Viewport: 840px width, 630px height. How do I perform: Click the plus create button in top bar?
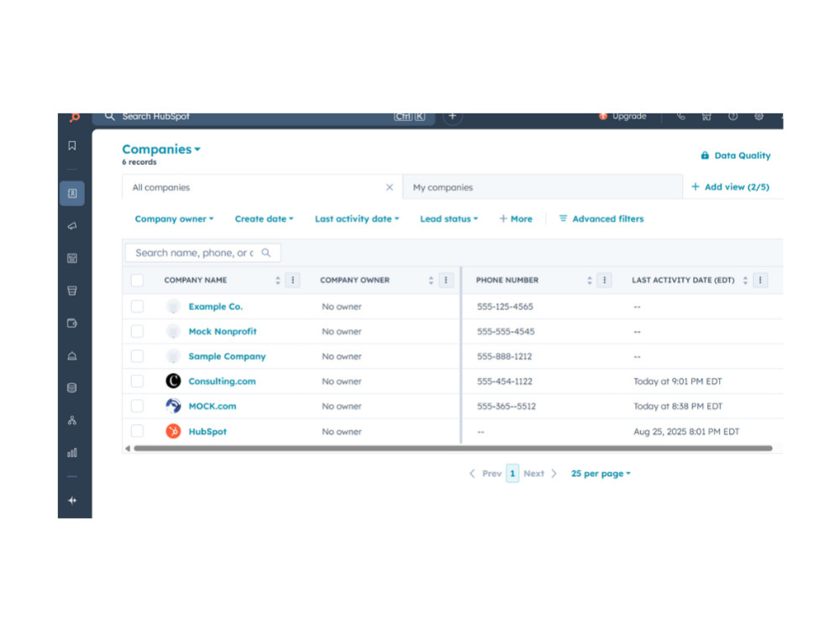coord(452,116)
